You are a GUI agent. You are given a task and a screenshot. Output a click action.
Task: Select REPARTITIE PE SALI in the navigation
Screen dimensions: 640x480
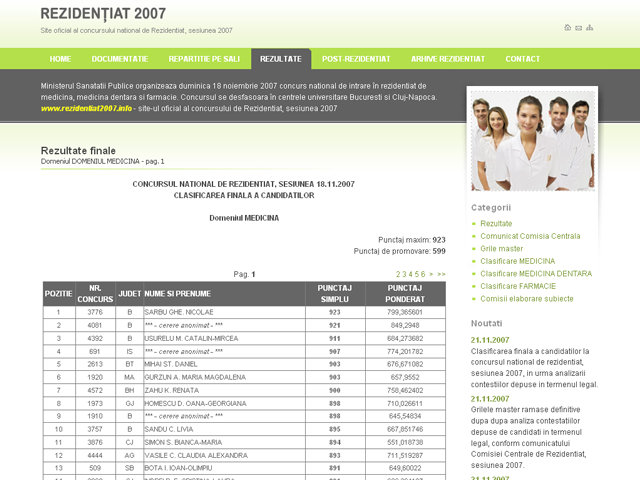204,59
